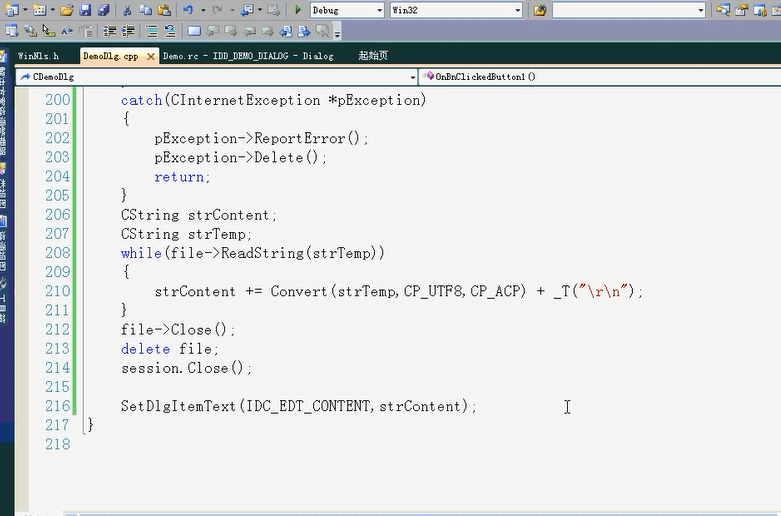Click the New Project icon

(11, 9)
